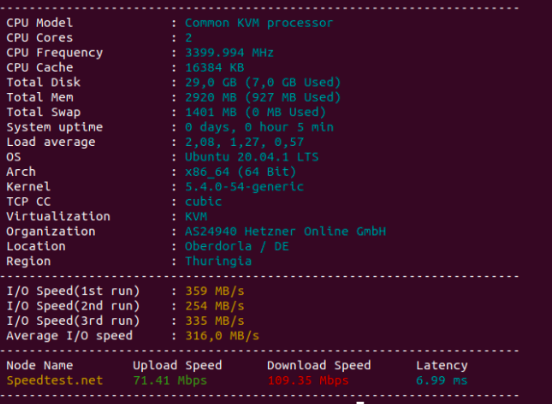Click the Ubuntu 20.04.1 LTS text
Image resolution: width=552 pixels, height=404 pixels.
(252, 157)
